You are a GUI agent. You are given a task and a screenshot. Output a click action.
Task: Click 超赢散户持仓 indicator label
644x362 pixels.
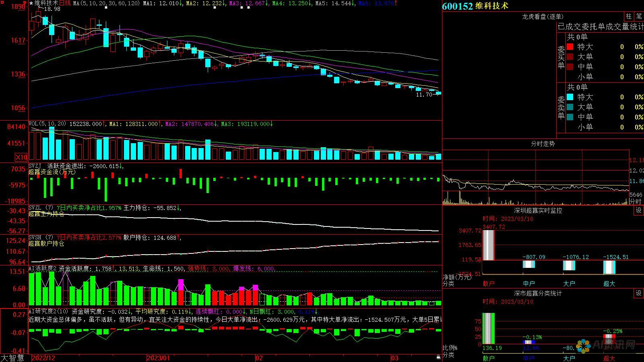coord(46,244)
